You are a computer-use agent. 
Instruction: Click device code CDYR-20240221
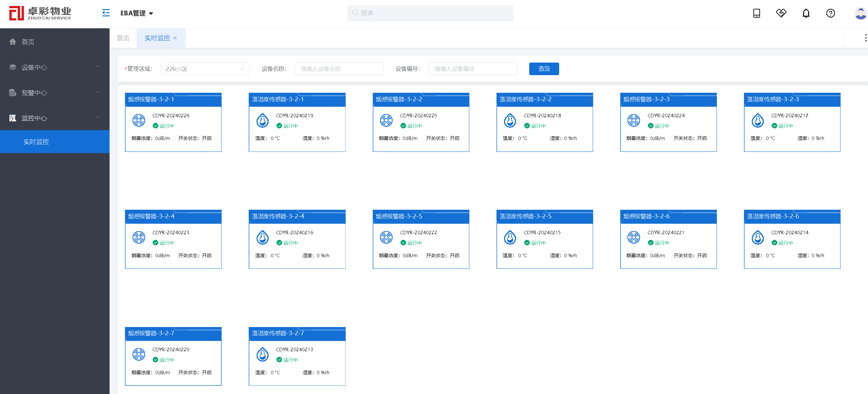(x=666, y=232)
